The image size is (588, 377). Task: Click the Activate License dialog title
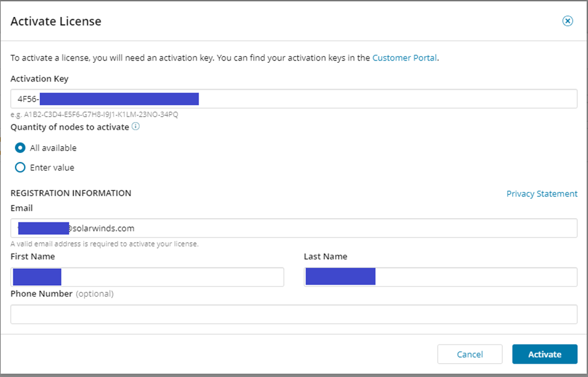[56, 21]
